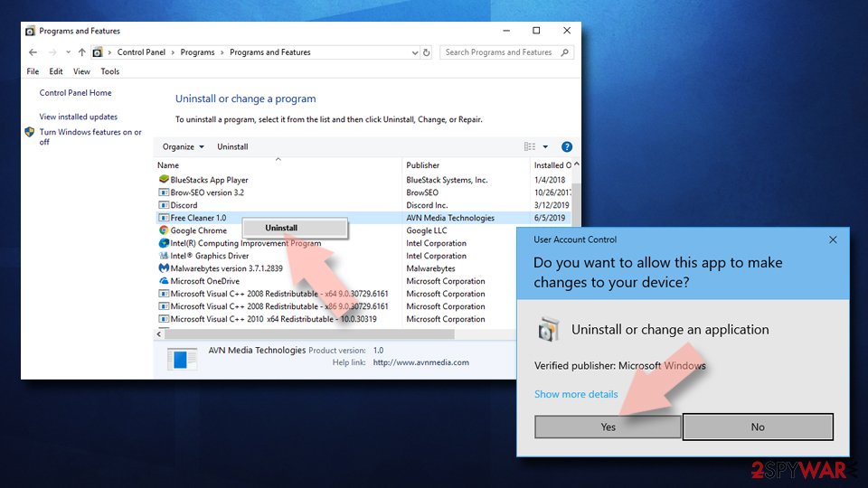Click the Control Panel address bar icon
Screen dimensions: 868x488
98,52
